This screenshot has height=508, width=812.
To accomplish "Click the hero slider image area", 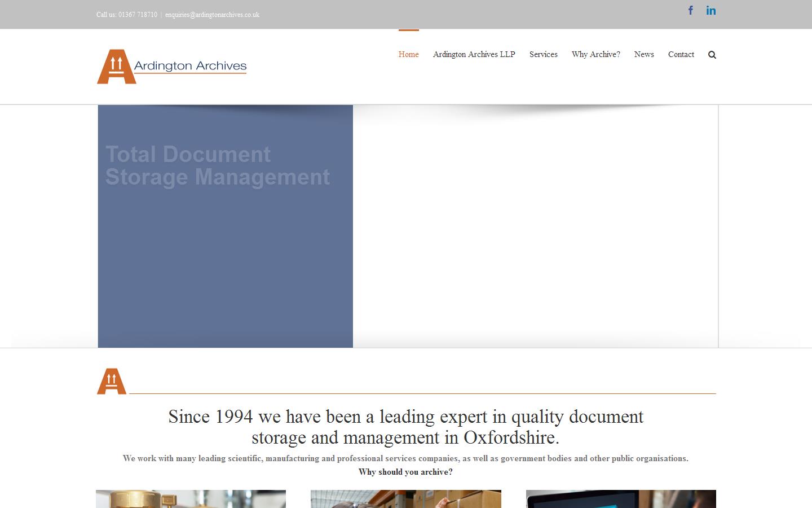I will coord(536,226).
